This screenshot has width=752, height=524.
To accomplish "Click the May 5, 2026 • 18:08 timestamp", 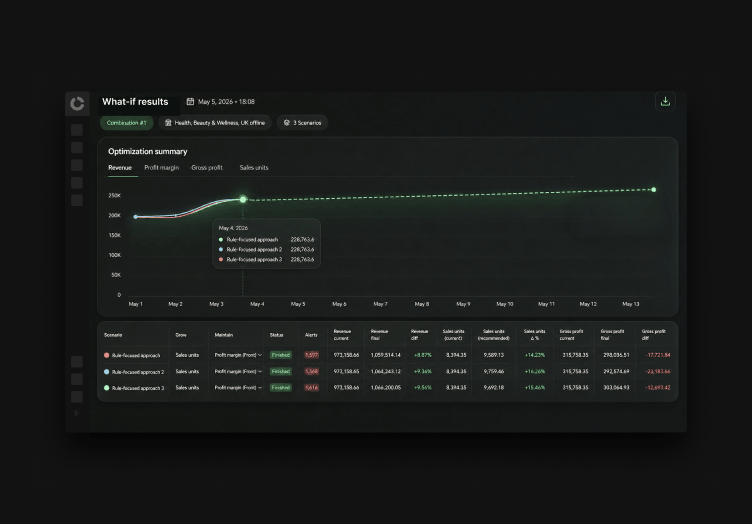I will point(226,102).
